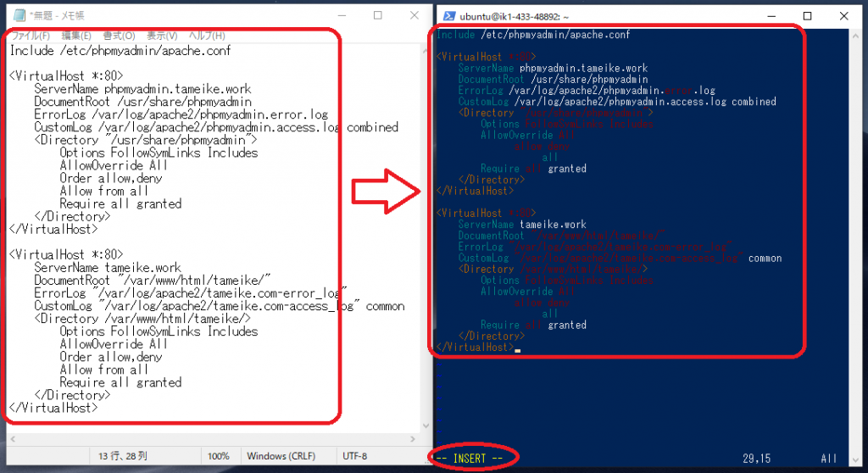Open the ファイル(F) menu in Notepad

pos(30,36)
